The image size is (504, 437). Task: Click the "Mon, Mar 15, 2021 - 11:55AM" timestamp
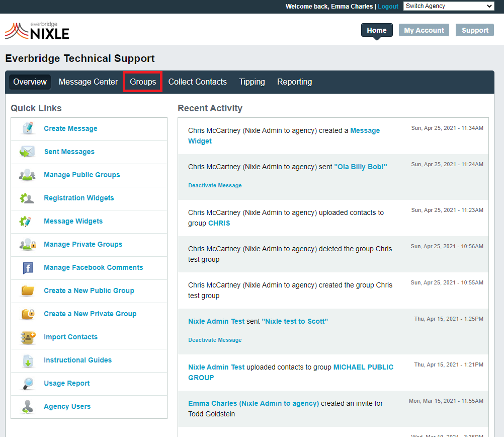click(446, 401)
